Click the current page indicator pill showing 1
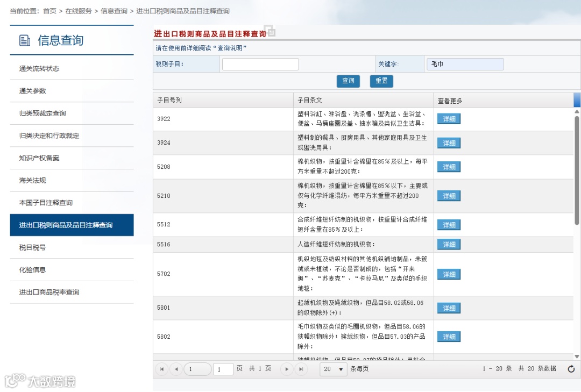The width and height of the screenshot is (581, 392). (197, 369)
